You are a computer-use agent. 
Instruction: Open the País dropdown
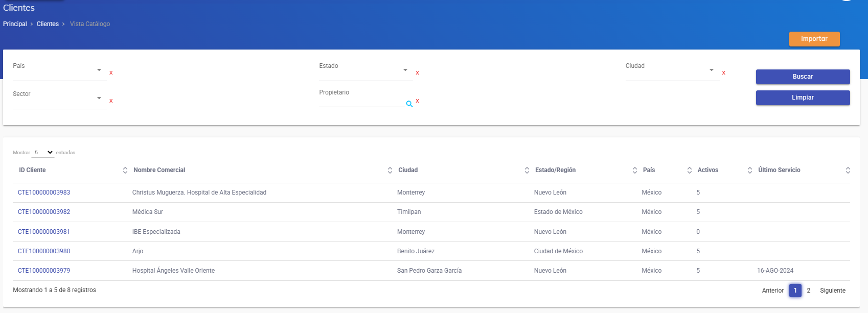tap(59, 71)
